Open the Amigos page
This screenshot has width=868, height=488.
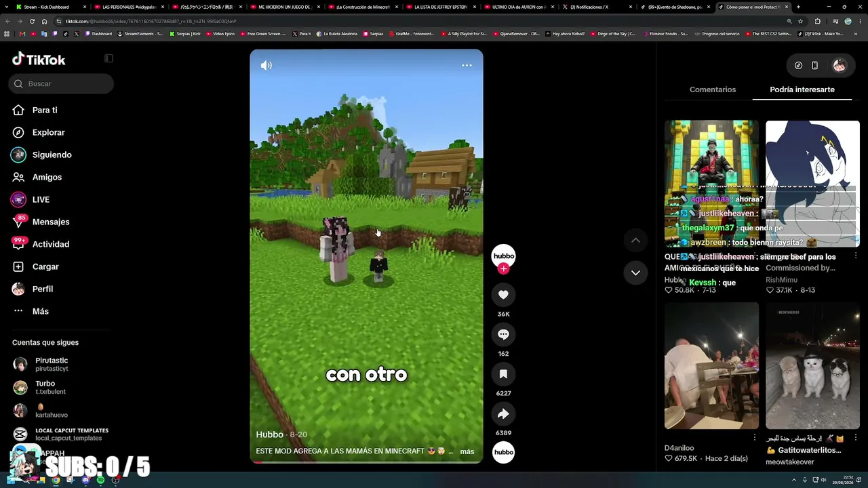click(47, 177)
